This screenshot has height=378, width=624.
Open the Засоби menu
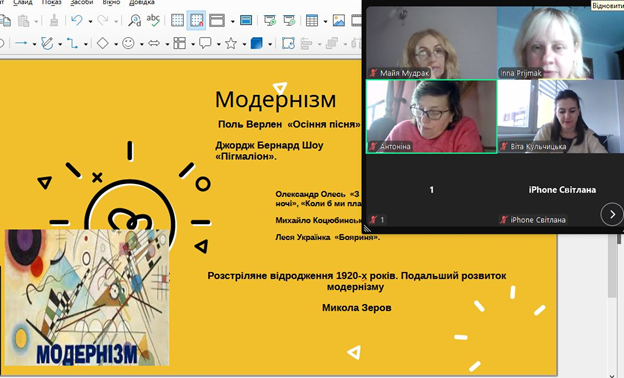pyautogui.click(x=82, y=2)
